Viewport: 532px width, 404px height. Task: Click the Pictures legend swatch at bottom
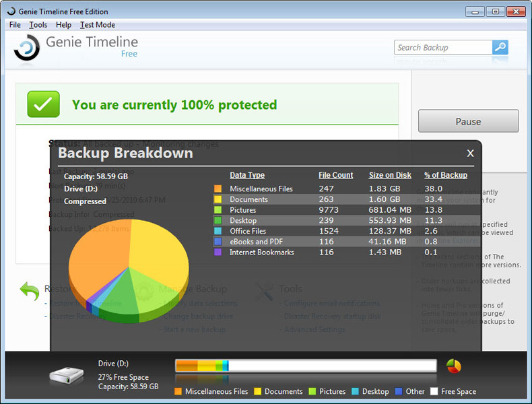tap(312, 391)
